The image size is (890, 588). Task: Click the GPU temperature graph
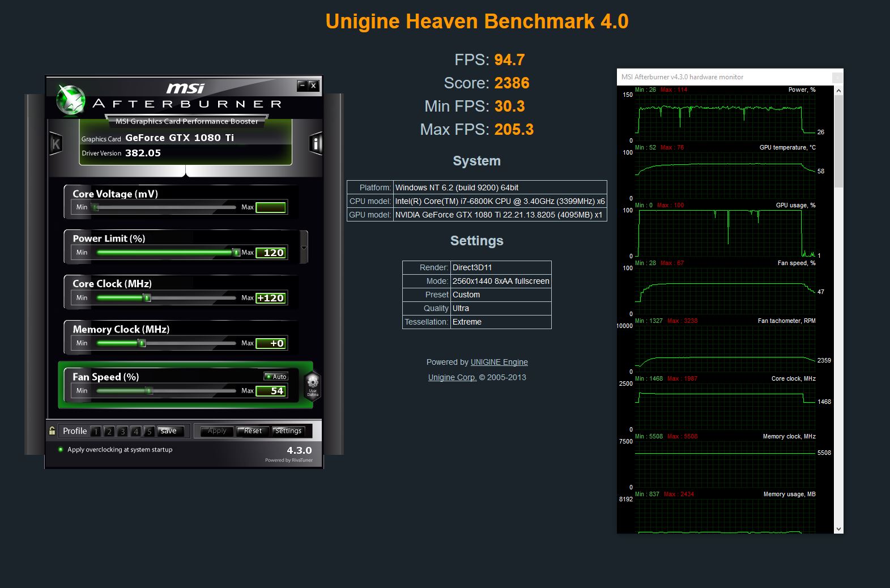(725, 175)
